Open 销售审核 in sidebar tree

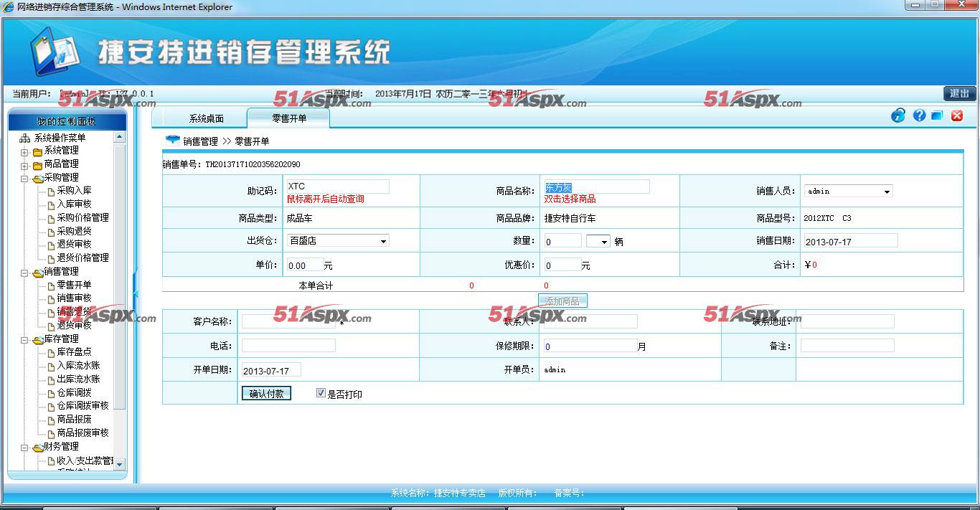tap(74, 298)
